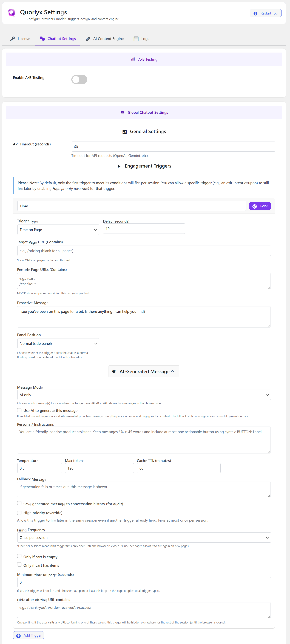Click the General Settings sliders icon
The width and height of the screenshot is (290, 644).
(124, 132)
